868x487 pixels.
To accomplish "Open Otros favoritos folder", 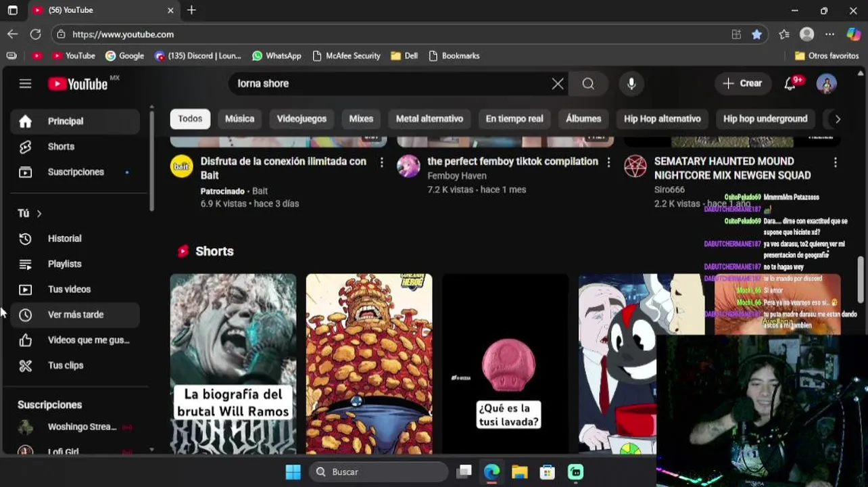I will click(x=826, y=55).
